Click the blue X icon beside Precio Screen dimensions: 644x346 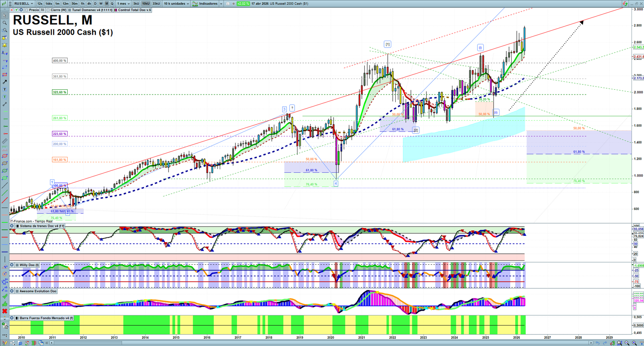click(x=21, y=10)
